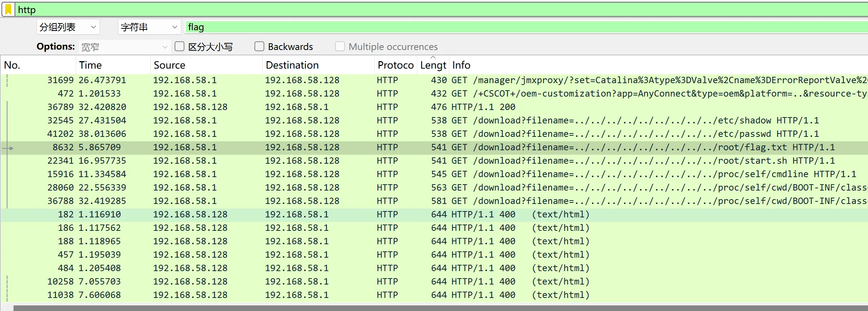Screen dimensions: 868x311
Task: Click the Destination column header
Action: click(317, 65)
